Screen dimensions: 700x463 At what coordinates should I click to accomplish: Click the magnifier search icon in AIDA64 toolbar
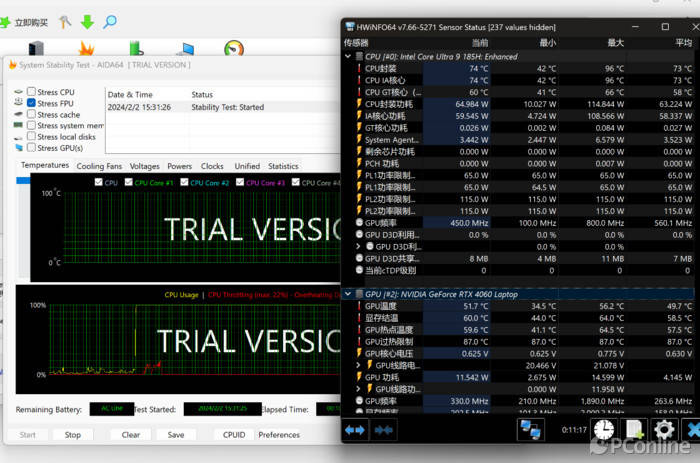[x=109, y=22]
